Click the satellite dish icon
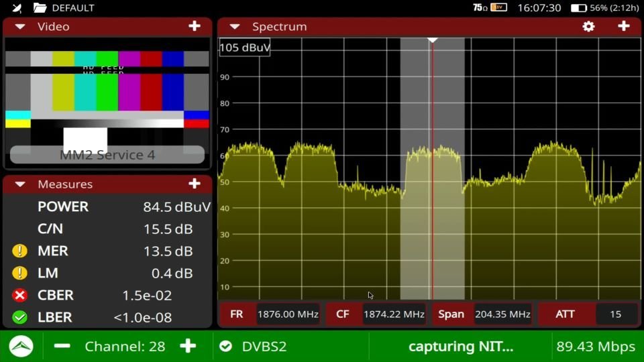Viewport: 644px width, 362px height. 17,8
